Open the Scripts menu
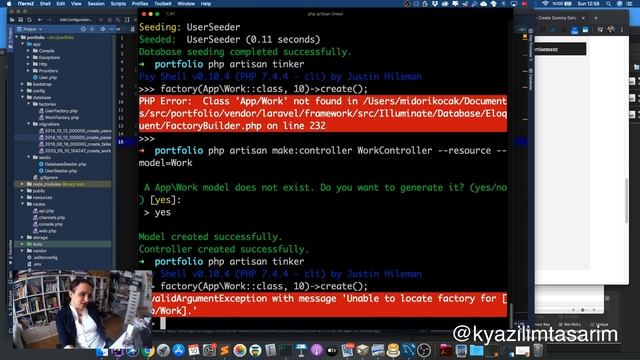 tap(118, 4)
